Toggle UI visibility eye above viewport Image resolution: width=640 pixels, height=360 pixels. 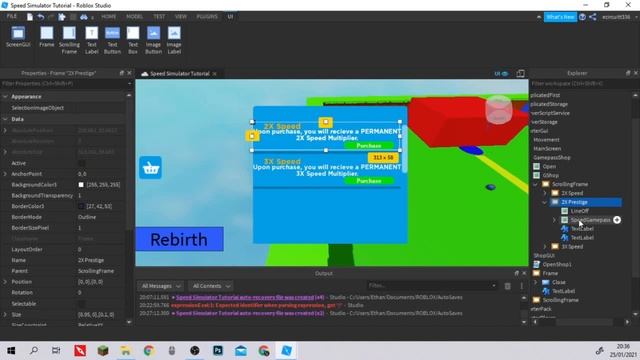501,73
